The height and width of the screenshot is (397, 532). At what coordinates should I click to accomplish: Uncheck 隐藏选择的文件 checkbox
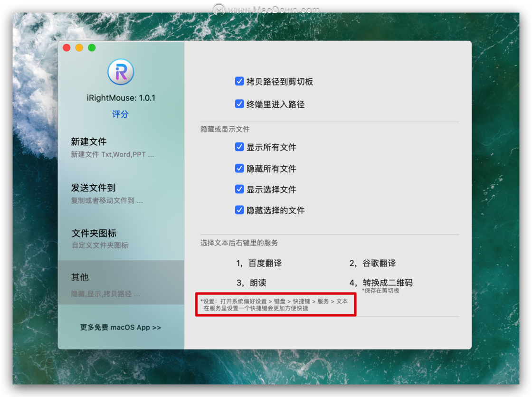point(239,210)
